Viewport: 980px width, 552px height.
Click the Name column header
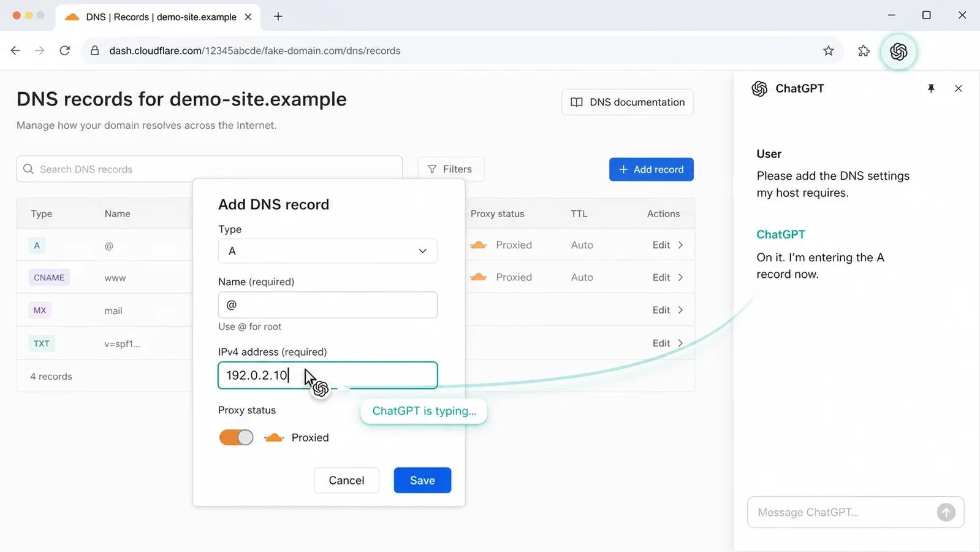point(117,213)
